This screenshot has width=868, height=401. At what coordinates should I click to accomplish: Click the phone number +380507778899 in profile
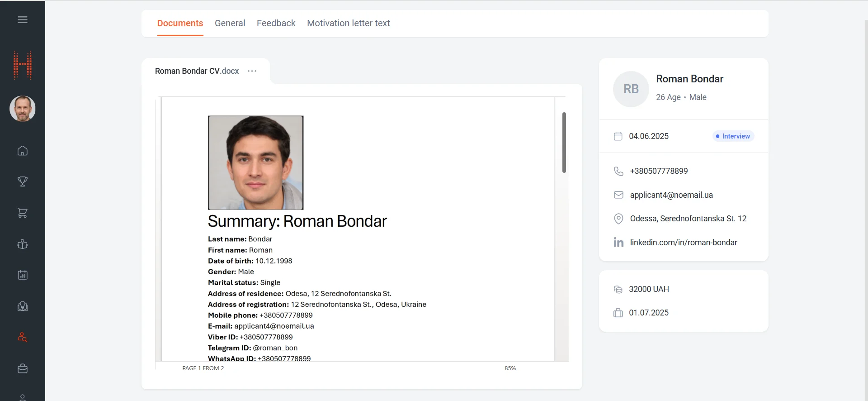(x=659, y=171)
